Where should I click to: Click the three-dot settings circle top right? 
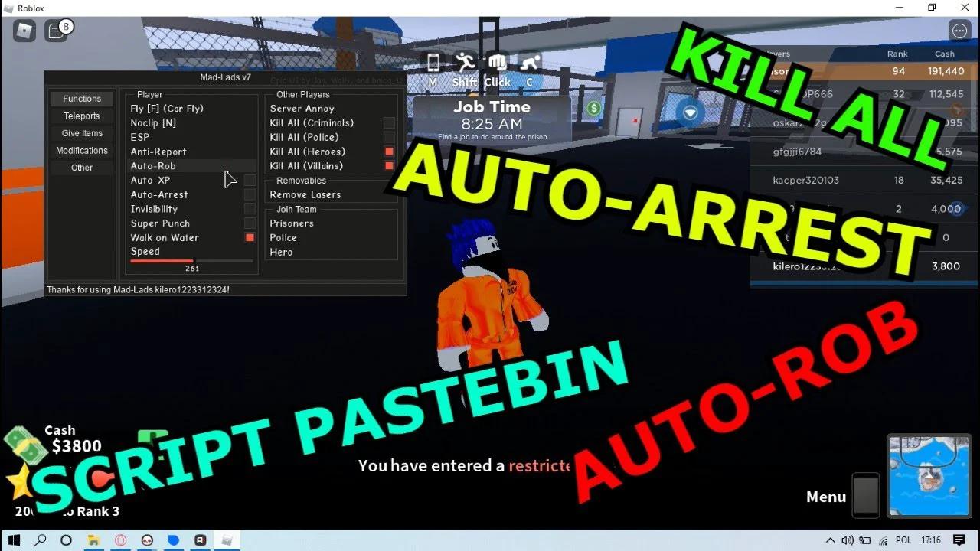(x=959, y=31)
